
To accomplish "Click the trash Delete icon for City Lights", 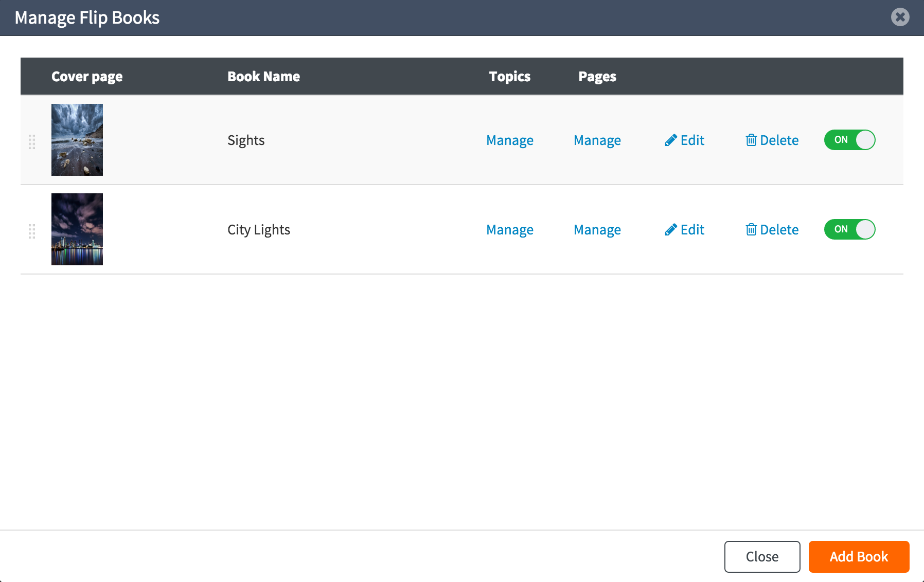I will coord(751,230).
